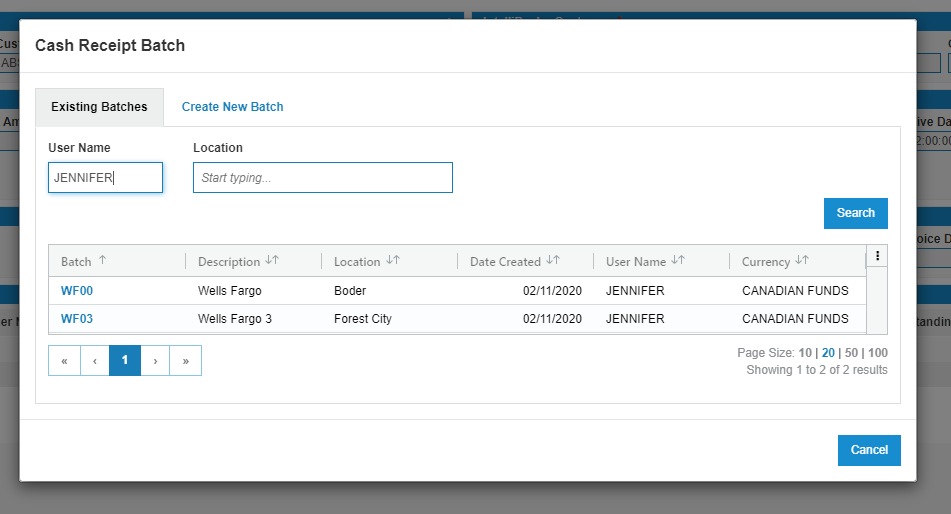Switch to Create New Batch tab

(x=232, y=107)
